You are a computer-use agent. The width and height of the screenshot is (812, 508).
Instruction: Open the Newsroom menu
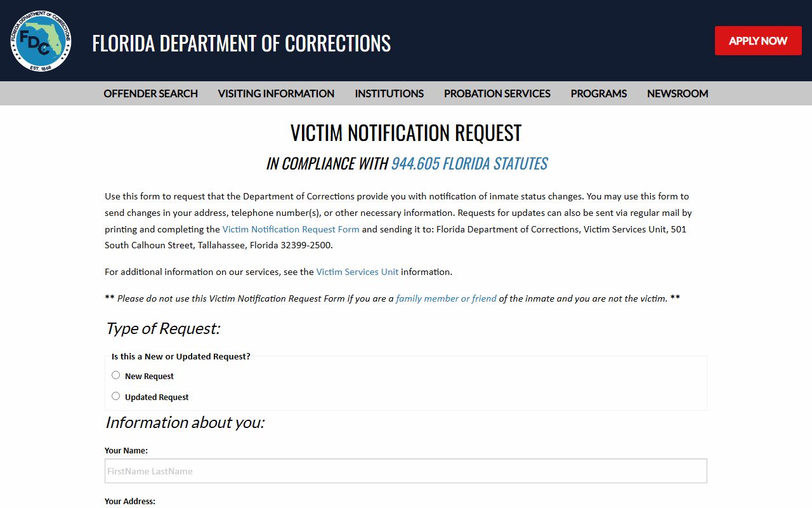(678, 93)
